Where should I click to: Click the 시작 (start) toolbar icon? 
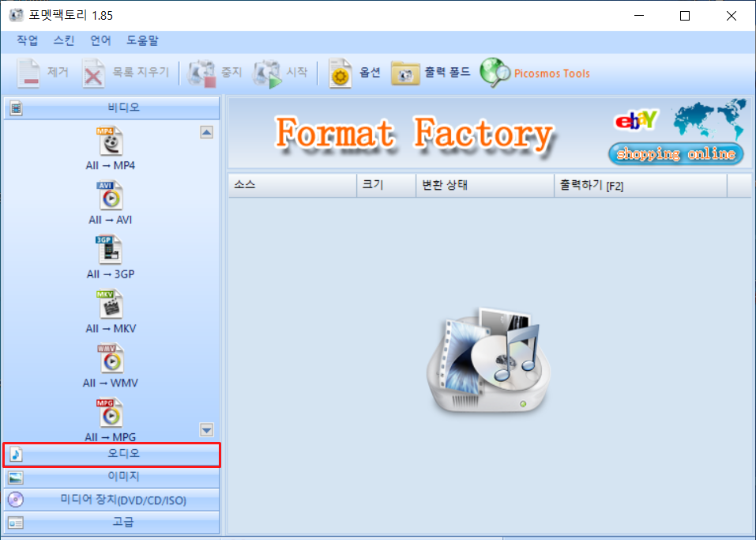267,73
